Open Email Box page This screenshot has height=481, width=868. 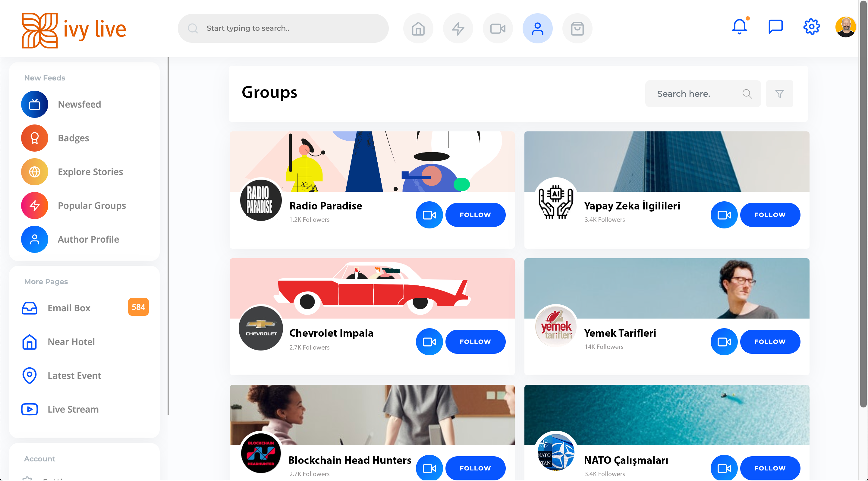69,308
